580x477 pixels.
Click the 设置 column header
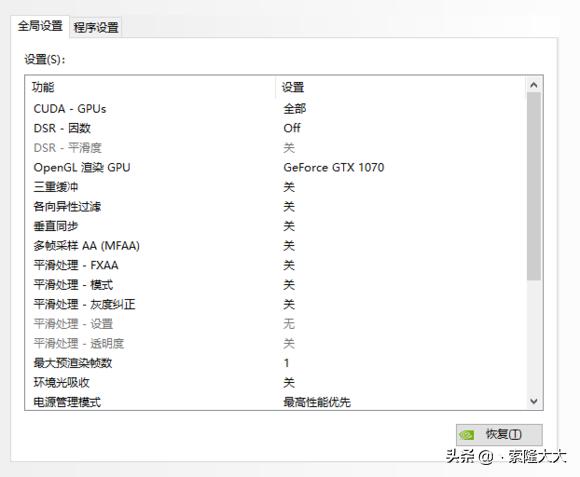[x=401, y=87]
